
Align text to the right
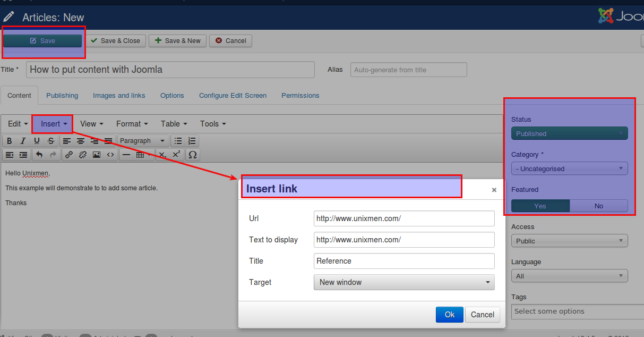coord(94,141)
